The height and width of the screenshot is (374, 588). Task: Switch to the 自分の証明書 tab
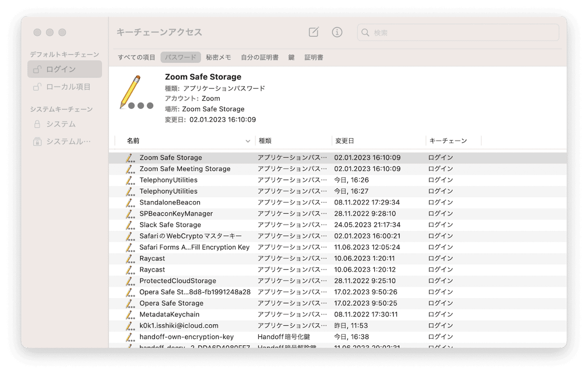(x=260, y=57)
